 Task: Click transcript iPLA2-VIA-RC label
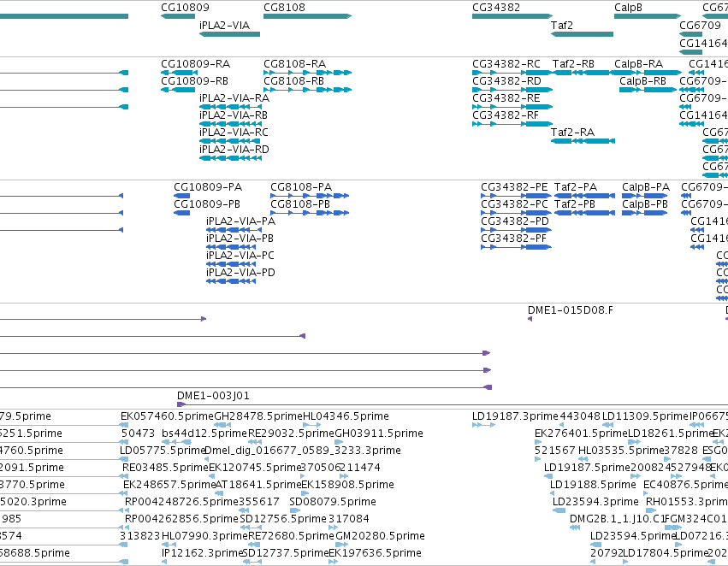(x=234, y=133)
